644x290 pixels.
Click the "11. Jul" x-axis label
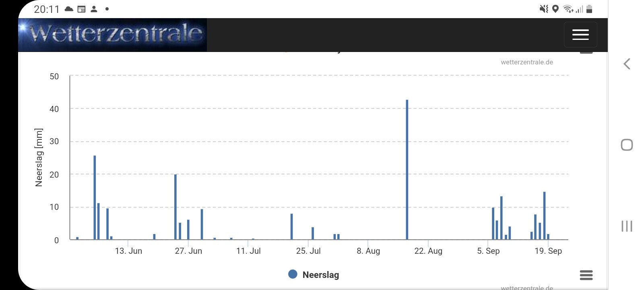tap(248, 251)
